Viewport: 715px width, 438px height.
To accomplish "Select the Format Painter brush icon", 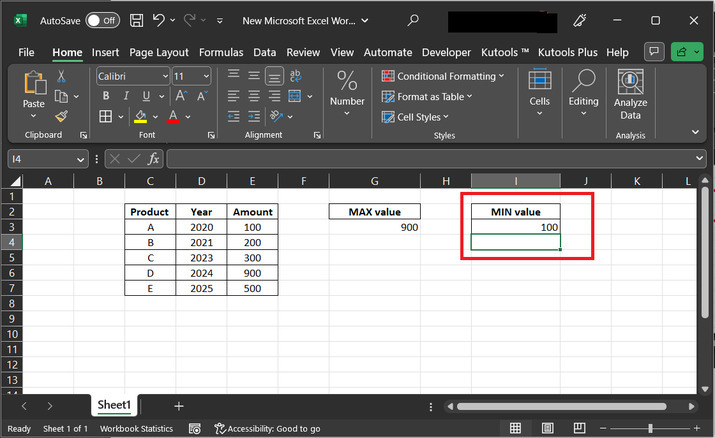I will coord(62,116).
